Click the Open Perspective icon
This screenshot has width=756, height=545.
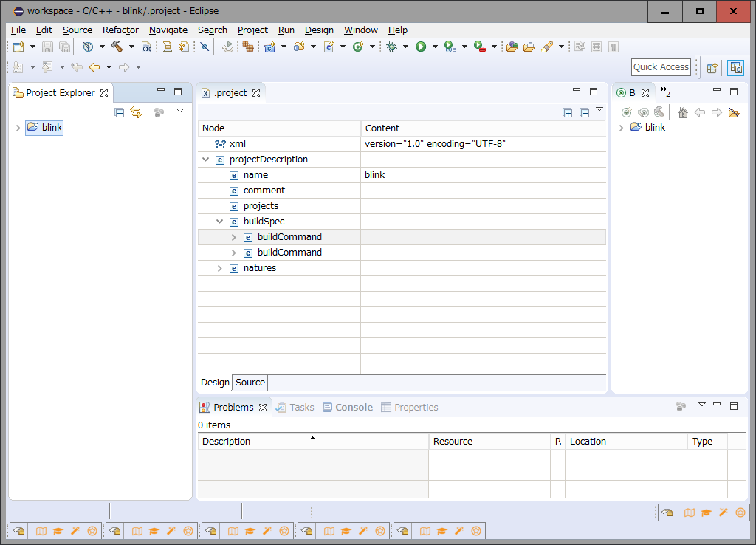(x=712, y=68)
